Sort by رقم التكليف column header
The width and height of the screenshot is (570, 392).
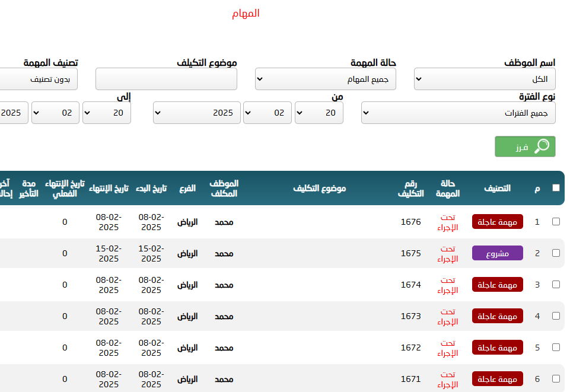coord(410,188)
